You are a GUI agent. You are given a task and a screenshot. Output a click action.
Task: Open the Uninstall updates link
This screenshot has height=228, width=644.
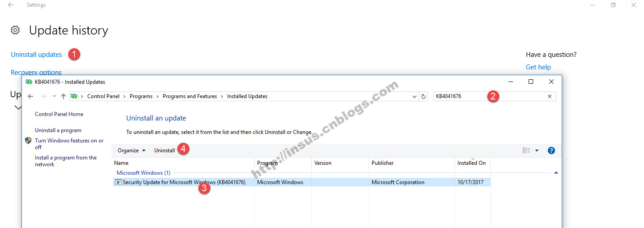click(x=36, y=55)
